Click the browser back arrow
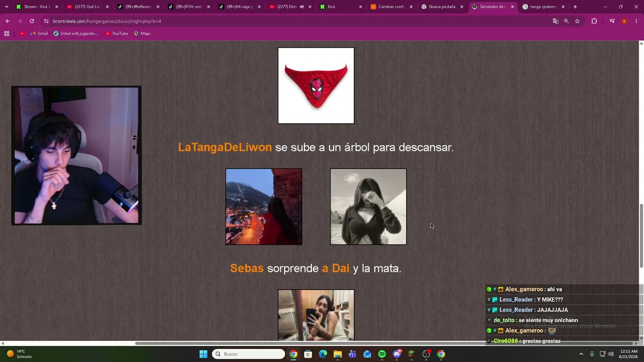The height and width of the screenshot is (362, 644). [8, 21]
